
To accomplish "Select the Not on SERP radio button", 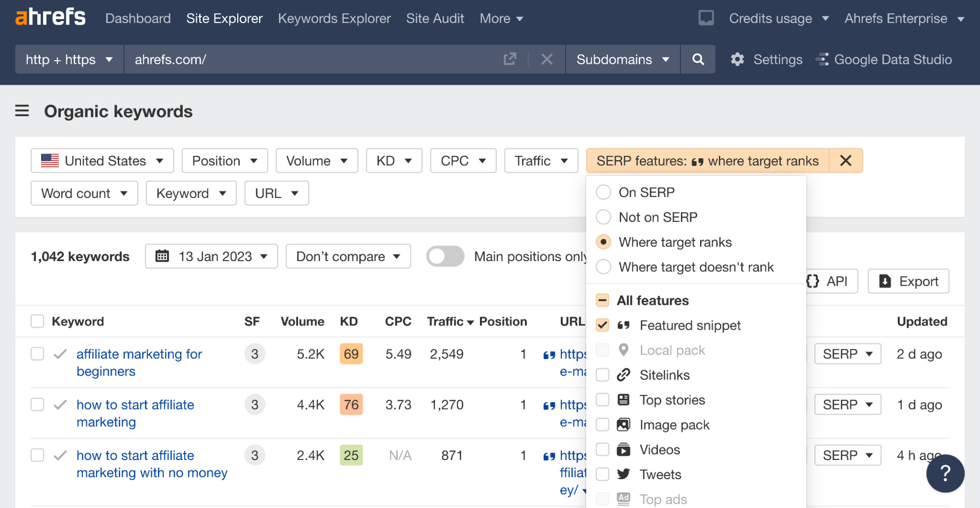I will (x=603, y=217).
